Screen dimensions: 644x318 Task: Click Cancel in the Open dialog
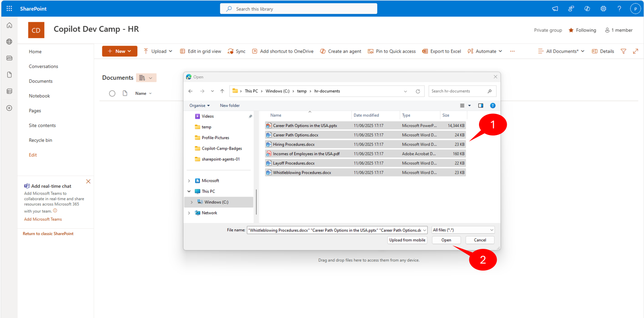(480, 240)
